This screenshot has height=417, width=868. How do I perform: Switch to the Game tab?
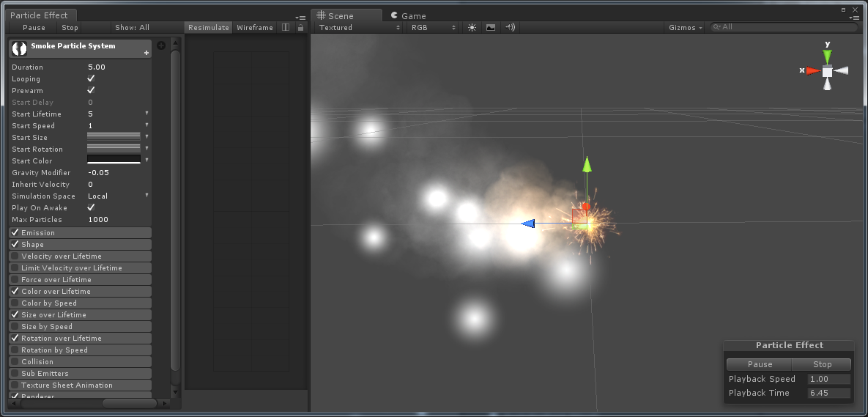click(x=408, y=15)
